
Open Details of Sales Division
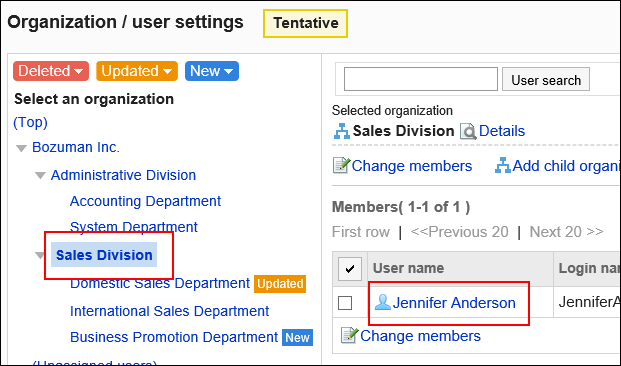pyautogui.click(x=502, y=131)
